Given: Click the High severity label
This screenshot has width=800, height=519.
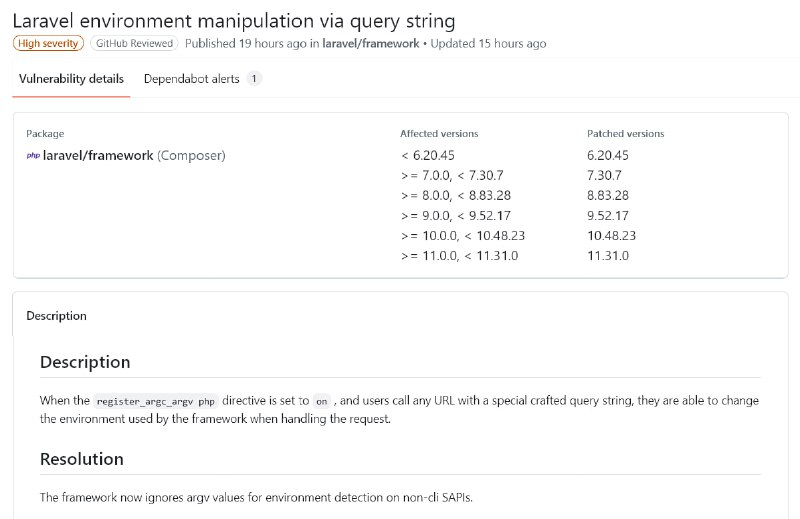Looking at the screenshot, I should (x=48, y=43).
